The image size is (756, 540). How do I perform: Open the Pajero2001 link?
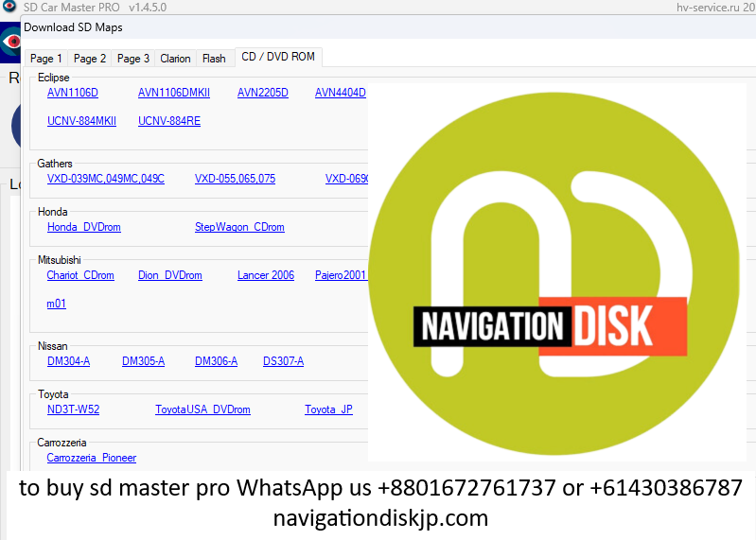341,275
